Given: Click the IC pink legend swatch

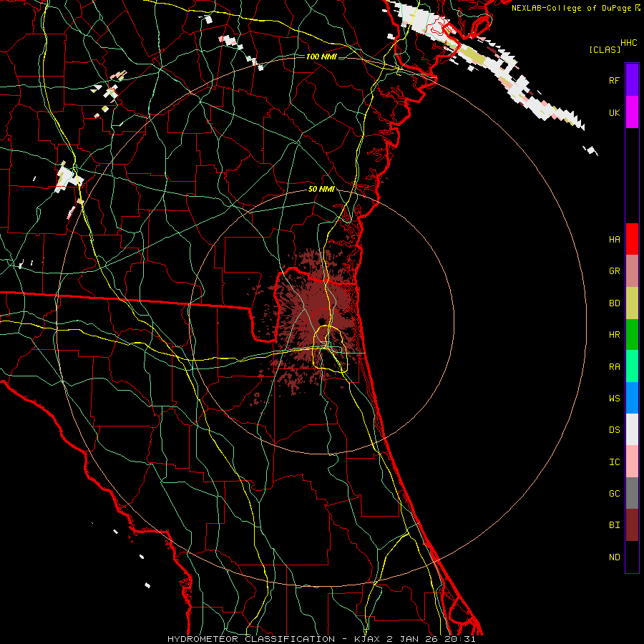Looking at the screenshot, I should (x=632, y=462).
